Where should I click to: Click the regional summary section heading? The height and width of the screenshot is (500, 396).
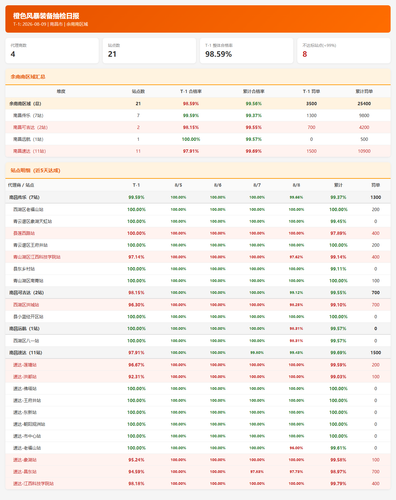(28, 77)
